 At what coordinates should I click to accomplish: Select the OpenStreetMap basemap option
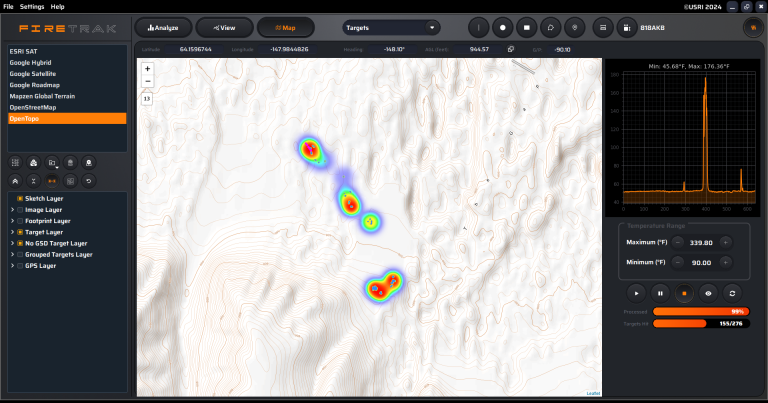[x=32, y=107]
